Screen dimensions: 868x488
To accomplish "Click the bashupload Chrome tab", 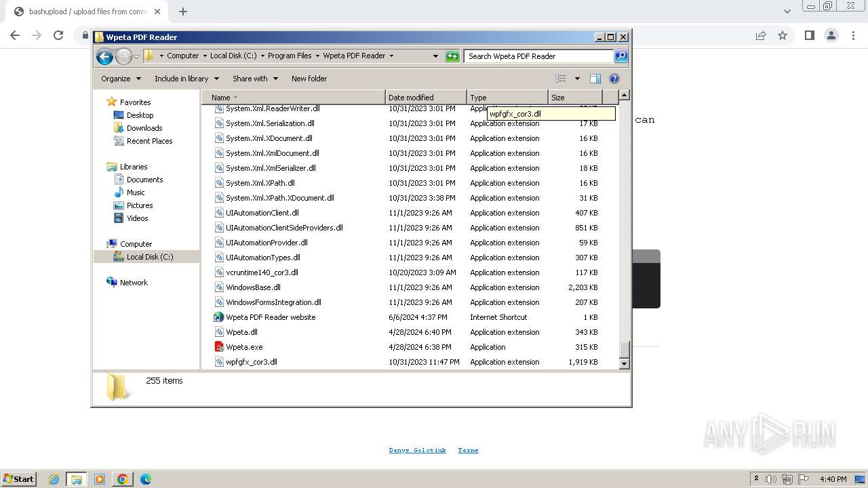I will point(87,12).
